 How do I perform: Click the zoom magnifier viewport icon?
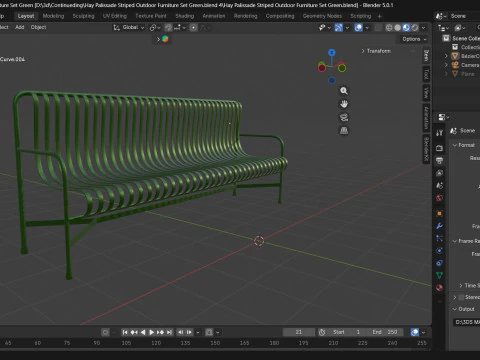pos(344,91)
